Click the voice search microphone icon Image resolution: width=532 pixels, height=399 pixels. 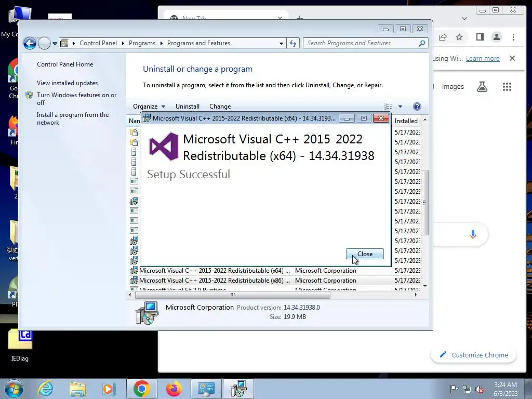(473, 234)
